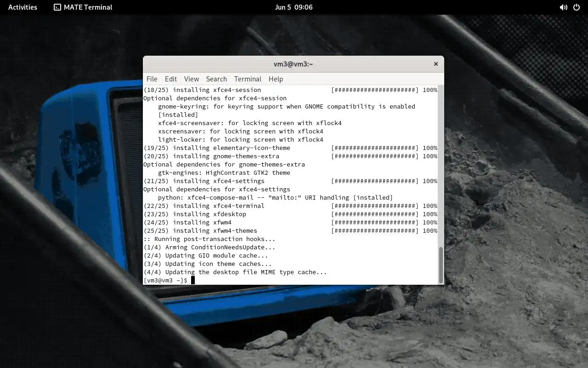The image size is (588, 368).
Task: Click the Activities button in top bar
Action: click(23, 7)
